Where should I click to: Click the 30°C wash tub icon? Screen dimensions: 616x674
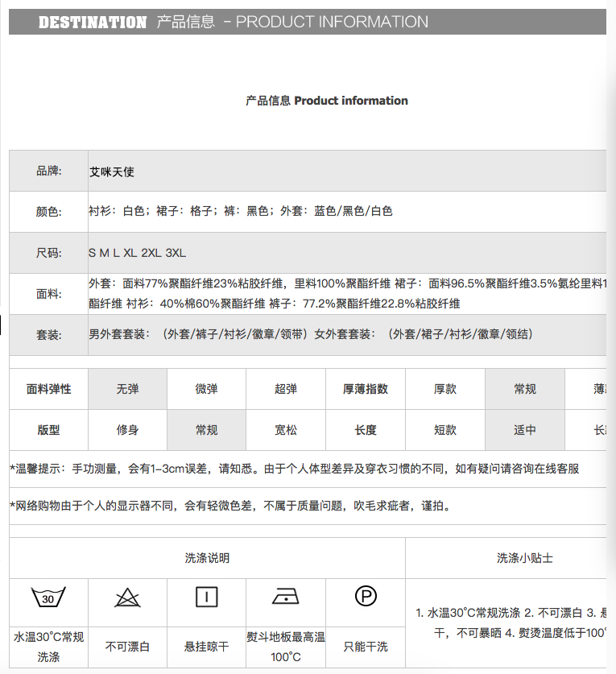click(48, 597)
